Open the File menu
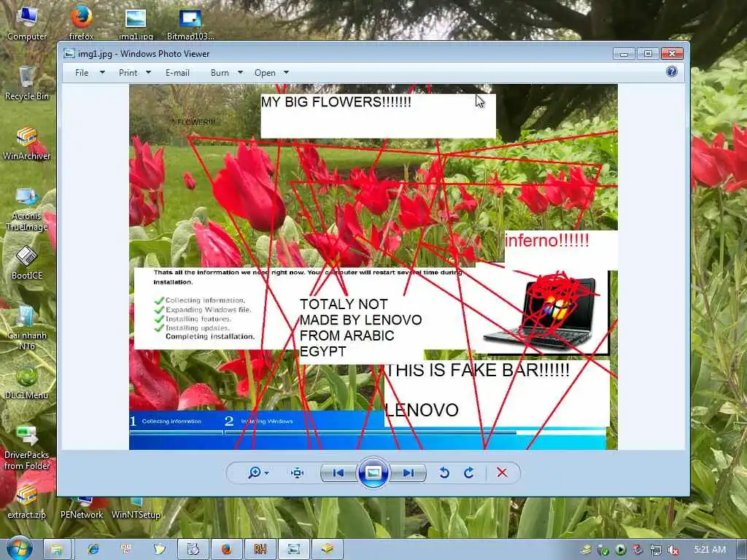747x560 pixels. point(82,73)
